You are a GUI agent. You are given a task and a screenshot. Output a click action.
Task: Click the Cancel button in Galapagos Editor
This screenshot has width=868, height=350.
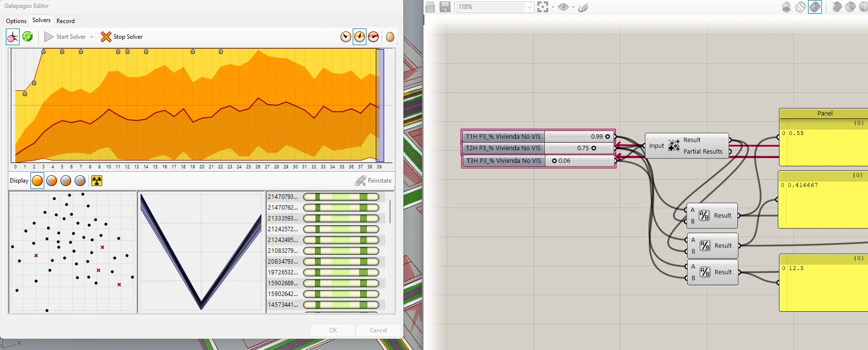[x=378, y=330]
